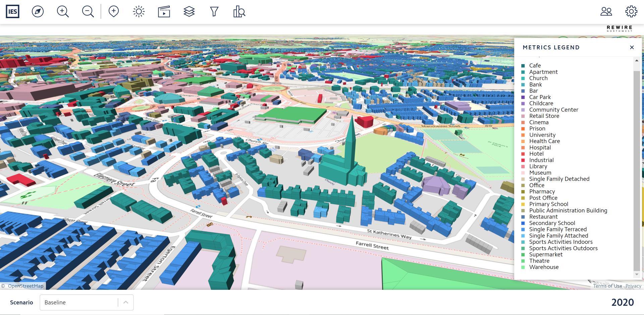Open the users icon in top bar
This screenshot has height=315, width=644.
[x=606, y=11]
